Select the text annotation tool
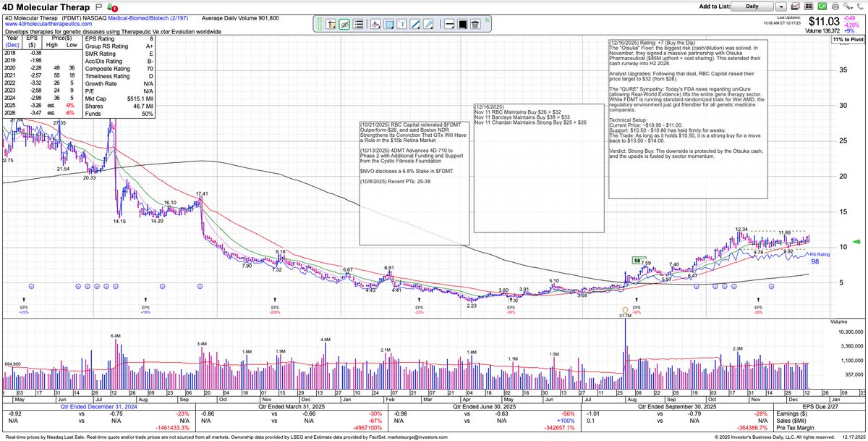The image size is (868, 441). pos(401,24)
